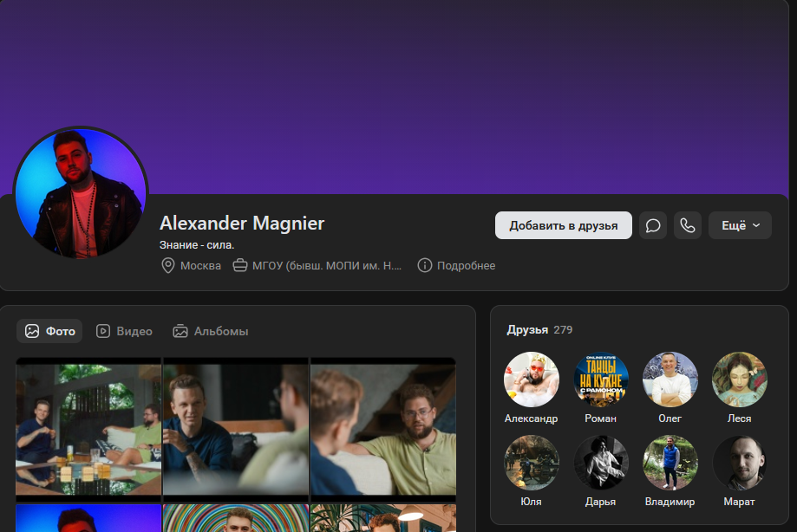Open friend Юля's avatar

531,463
